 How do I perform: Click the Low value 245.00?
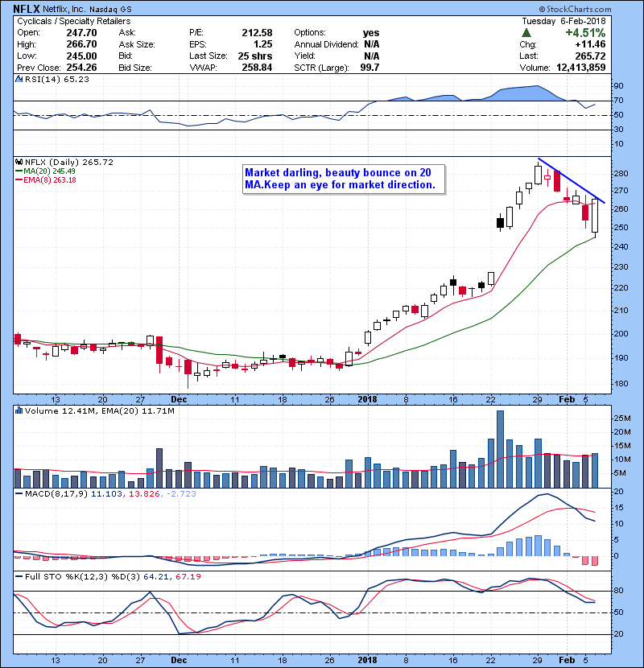point(81,56)
